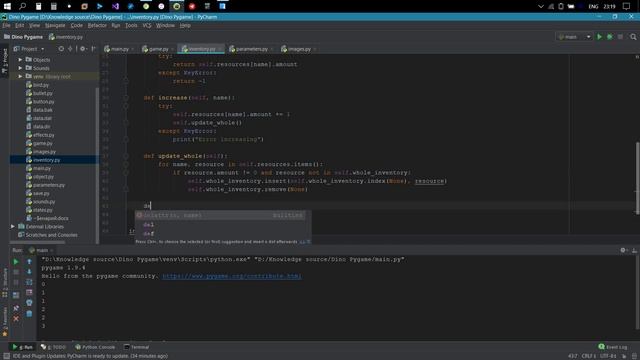640x360 pixels.
Task: Open the Event Log
Action: (x=613, y=347)
